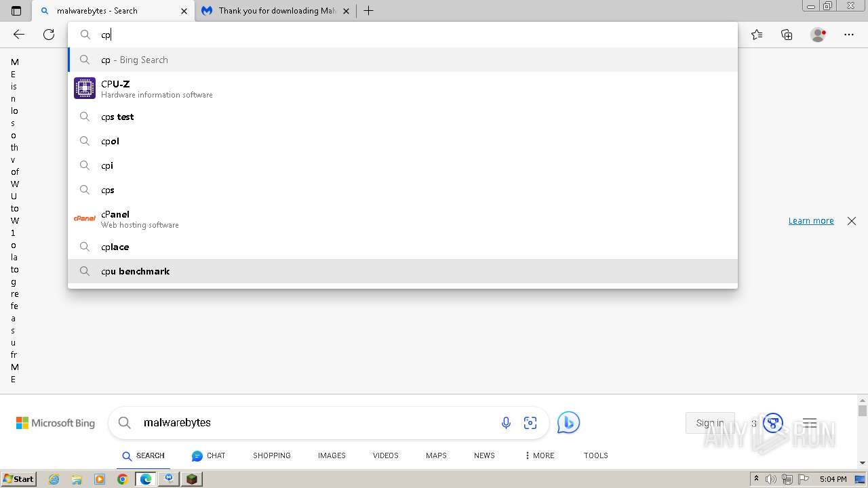Open a new tab with plus button
The image size is (868, 488).
pyautogui.click(x=368, y=11)
